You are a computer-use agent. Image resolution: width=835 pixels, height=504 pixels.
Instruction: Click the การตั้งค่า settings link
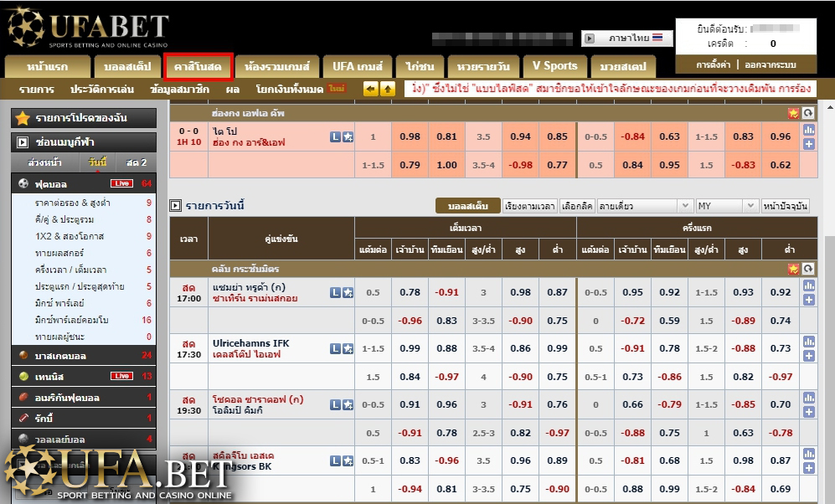click(713, 65)
